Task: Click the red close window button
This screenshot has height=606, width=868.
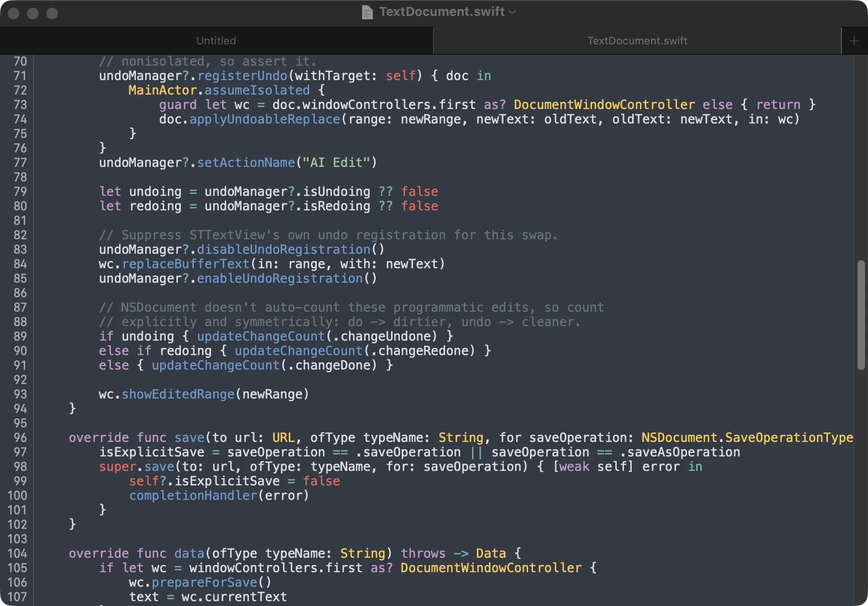Action: (14, 14)
